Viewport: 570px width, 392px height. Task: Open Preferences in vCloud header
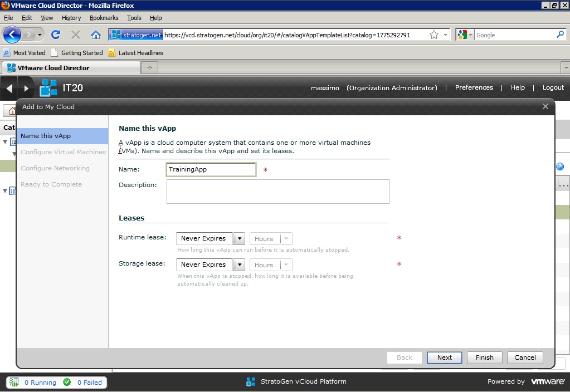tap(474, 87)
